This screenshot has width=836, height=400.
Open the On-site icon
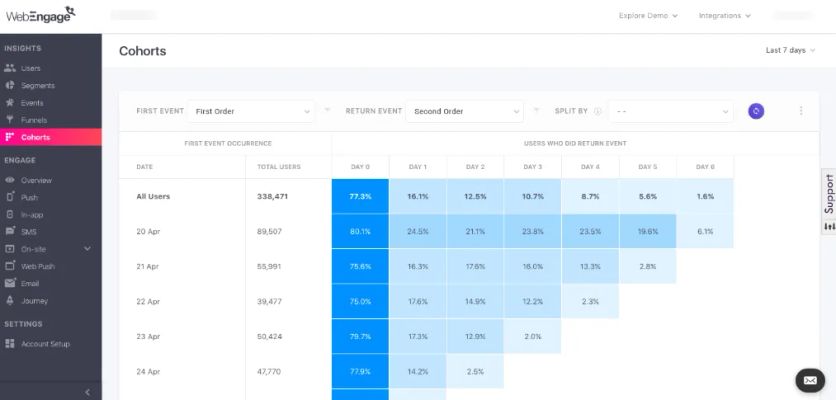pyautogui.click(x=10, y=249)
